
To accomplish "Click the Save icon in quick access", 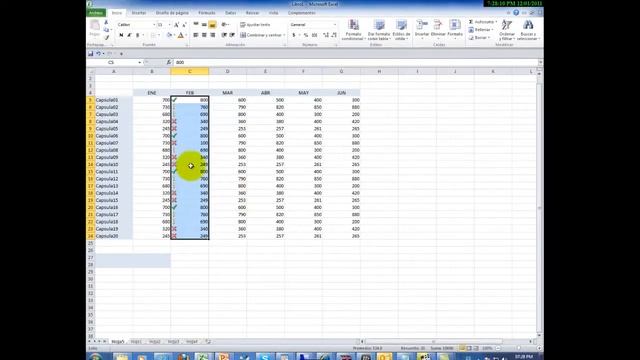I will (x=91, y=53).
